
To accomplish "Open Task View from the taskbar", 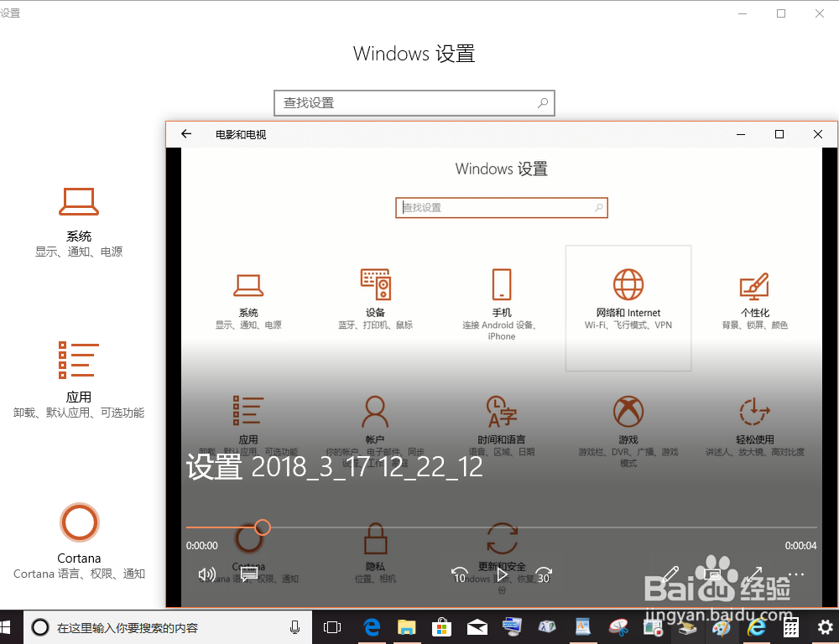I will [331, 626].
